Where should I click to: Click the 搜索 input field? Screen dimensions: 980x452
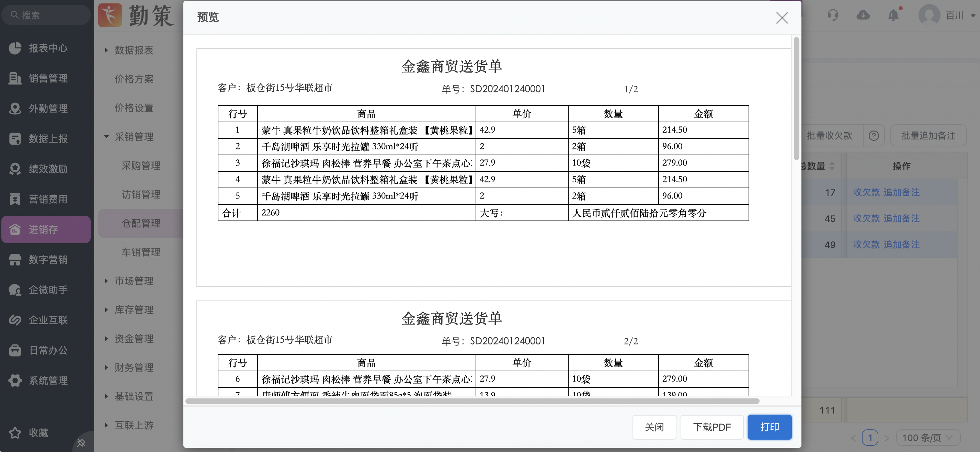click(46, 15)
